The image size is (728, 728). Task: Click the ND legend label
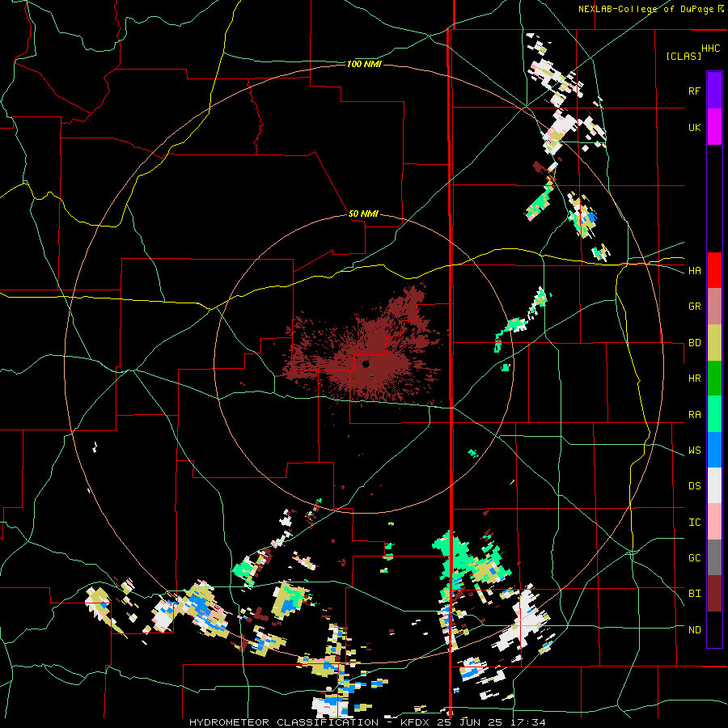pos(694,630)
